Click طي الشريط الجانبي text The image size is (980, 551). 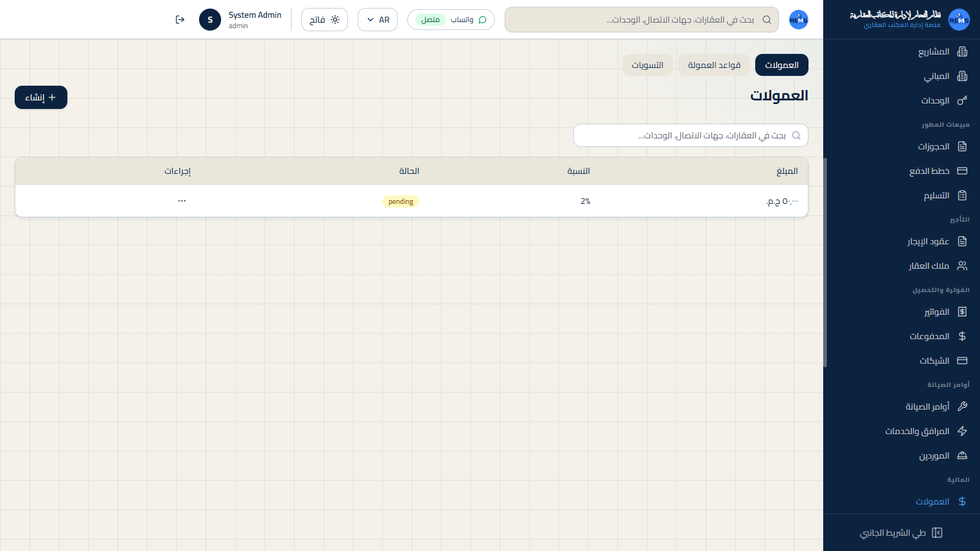893,533
